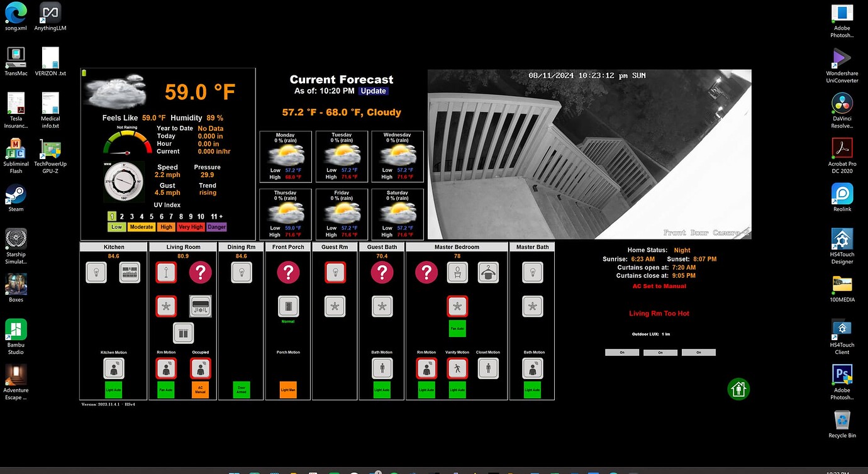The width and height of the screenshot is (868, 474).
Task: Toggle the Dining Rm light bulb
Action: (242, 272)
